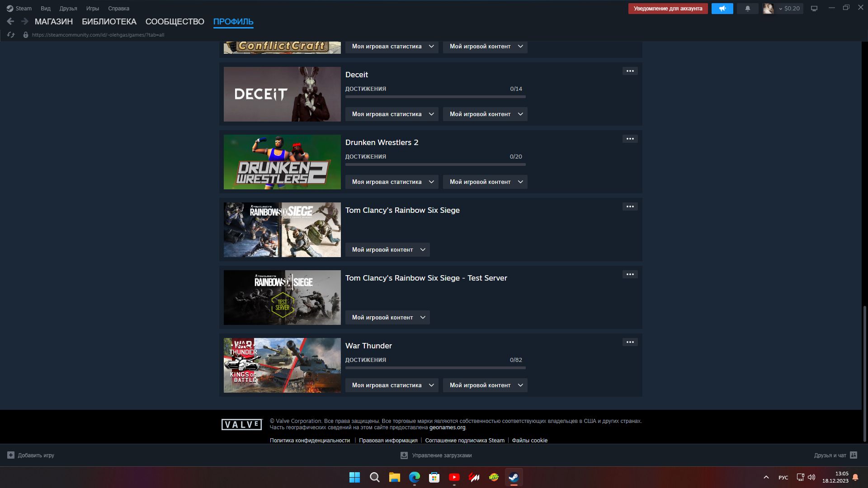Open Windows taskbar search
Screen dimensions: 868x488
pyautogui.click(x=374, y=477)
